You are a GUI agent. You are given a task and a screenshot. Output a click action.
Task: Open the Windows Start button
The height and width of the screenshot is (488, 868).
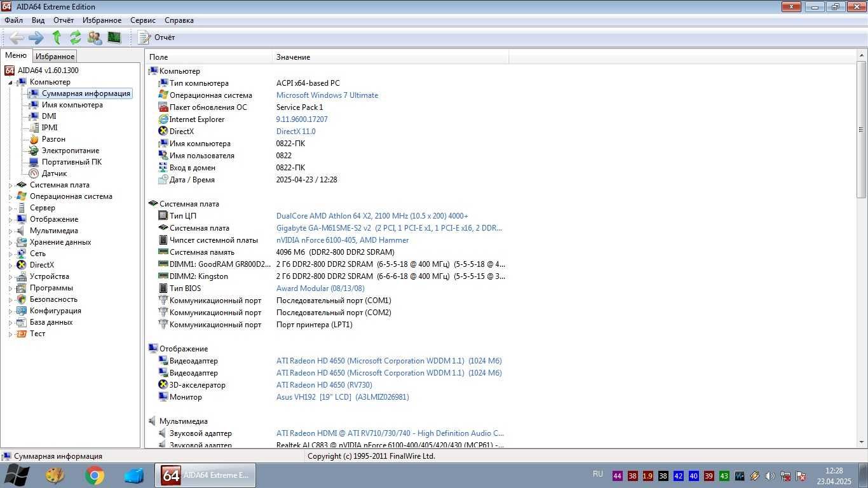(17, 475)
